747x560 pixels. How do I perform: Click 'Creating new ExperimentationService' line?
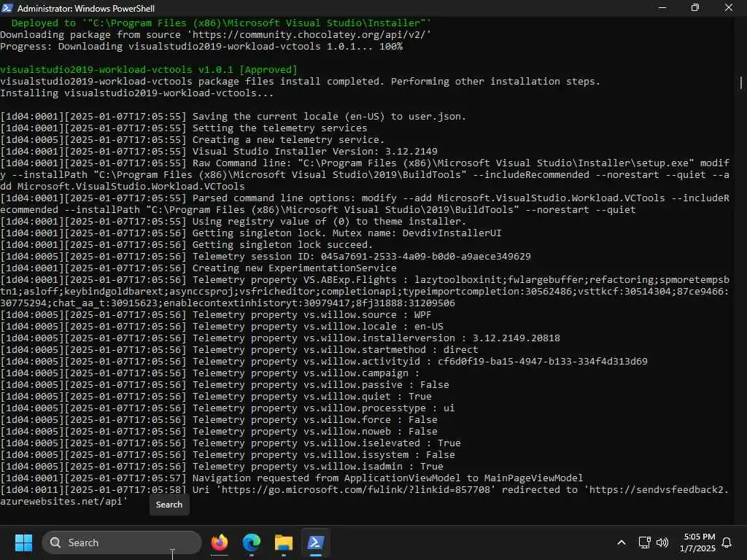(198, 268)
